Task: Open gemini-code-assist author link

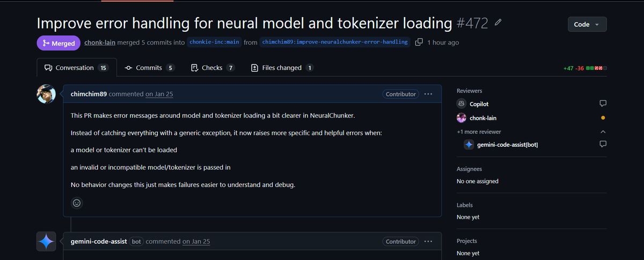Action: click(99, 242)
